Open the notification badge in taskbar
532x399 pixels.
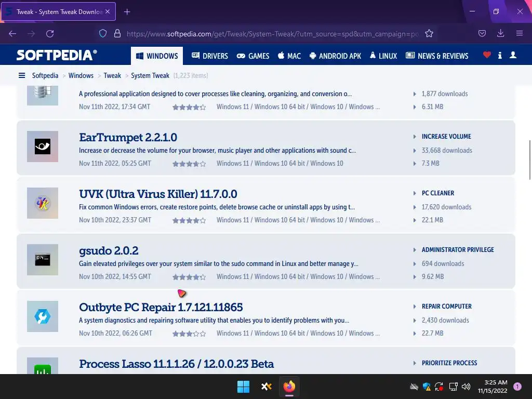(517, 387)
